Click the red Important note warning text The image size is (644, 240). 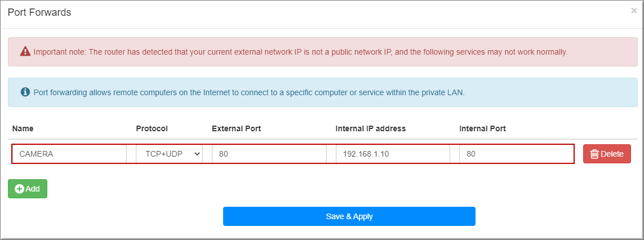pyautogui.click(x=301, y=52)
